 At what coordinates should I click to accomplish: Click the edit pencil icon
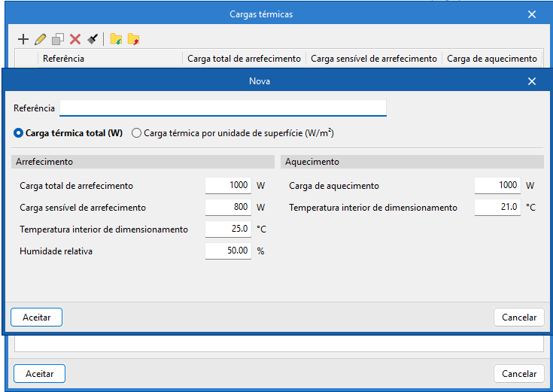click(x=40, y=39)
